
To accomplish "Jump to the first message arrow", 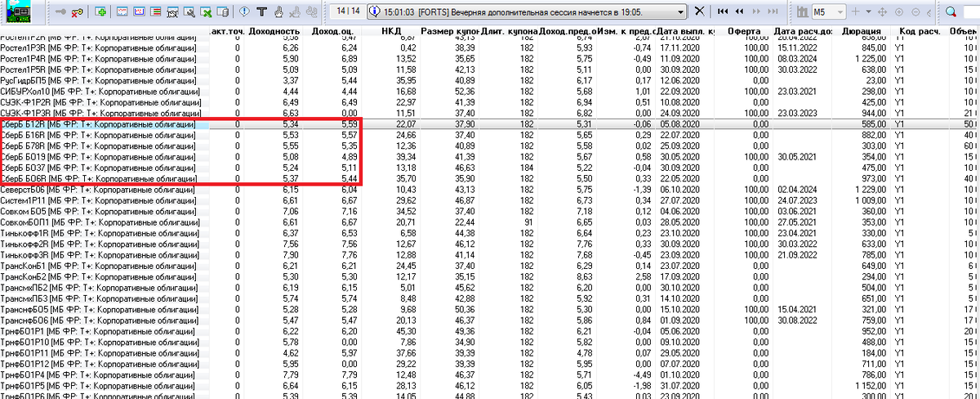I will point(723,12).
